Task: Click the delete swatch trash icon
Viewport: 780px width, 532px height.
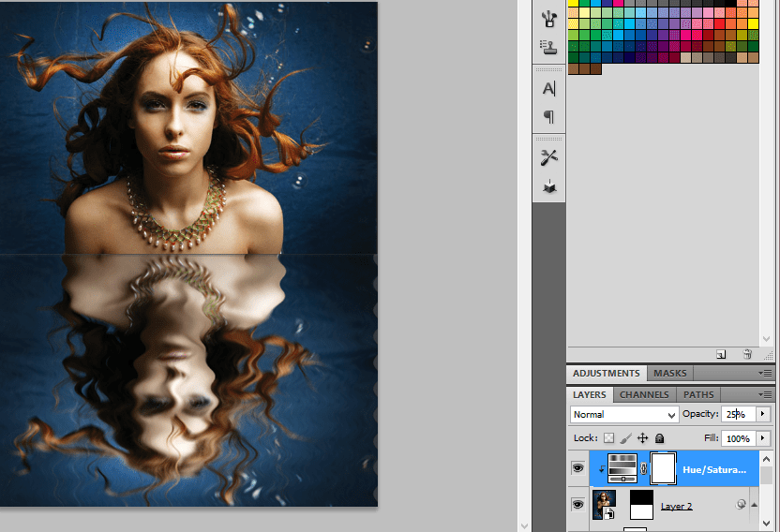Action: [x=747, y=354]
